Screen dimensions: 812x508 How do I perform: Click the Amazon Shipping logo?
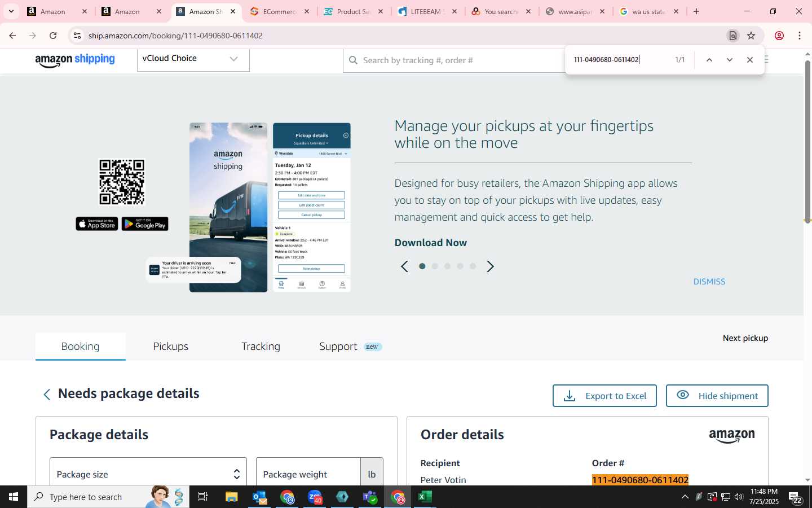(75, 60)
